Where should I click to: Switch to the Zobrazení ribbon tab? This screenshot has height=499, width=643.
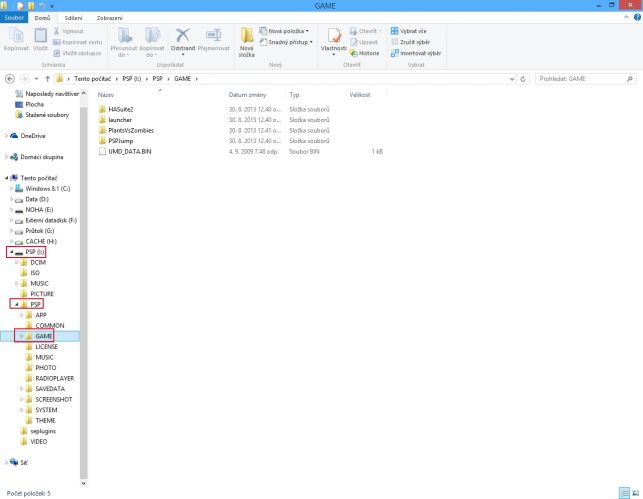109,18
